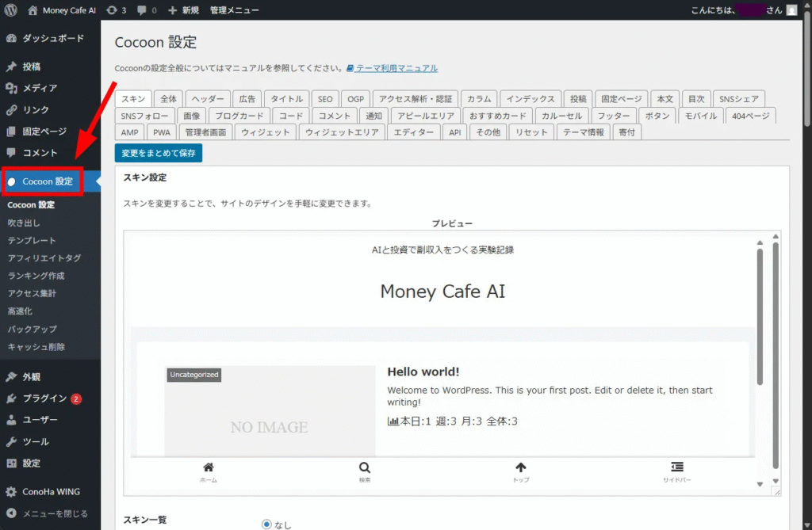Switch to the ブログカード tab
This screenshot has height=530, width=812.
coord(239,116)
